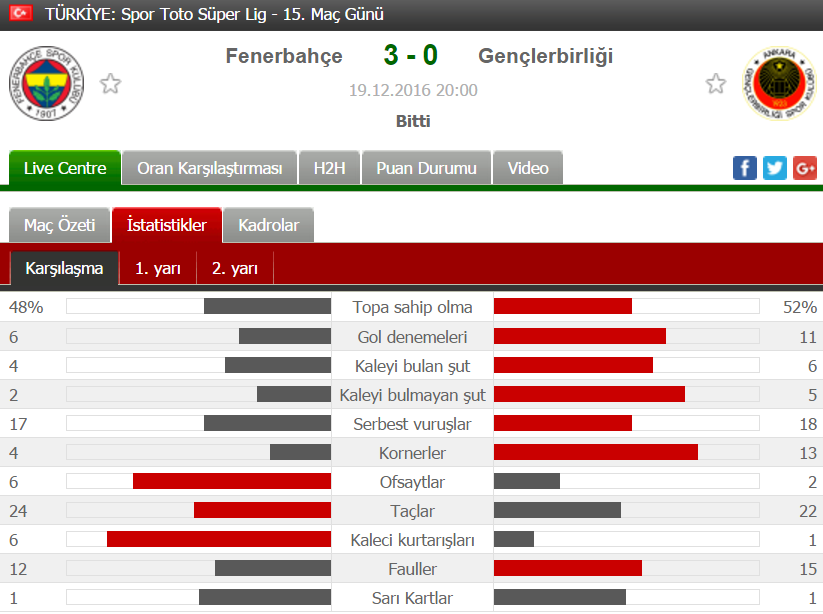The image size is (823, 614).
Task: Click the Fenerbahçe team name link
Action: coord(284,56)
